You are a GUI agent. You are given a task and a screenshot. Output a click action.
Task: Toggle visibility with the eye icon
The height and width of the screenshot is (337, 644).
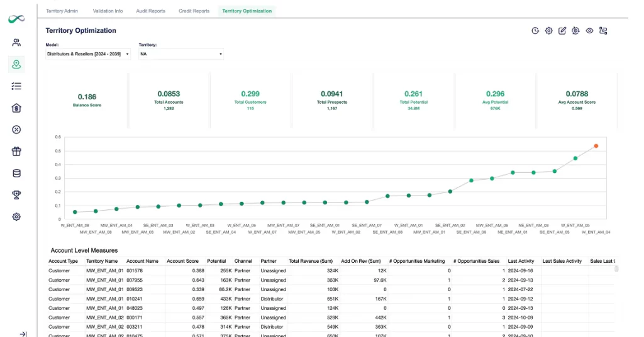589,31
